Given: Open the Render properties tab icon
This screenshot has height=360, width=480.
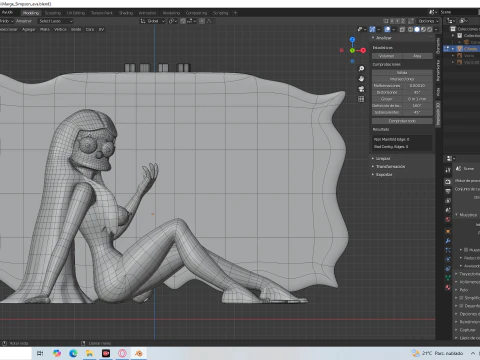Looking at the screenshot, I should point(448,182).
